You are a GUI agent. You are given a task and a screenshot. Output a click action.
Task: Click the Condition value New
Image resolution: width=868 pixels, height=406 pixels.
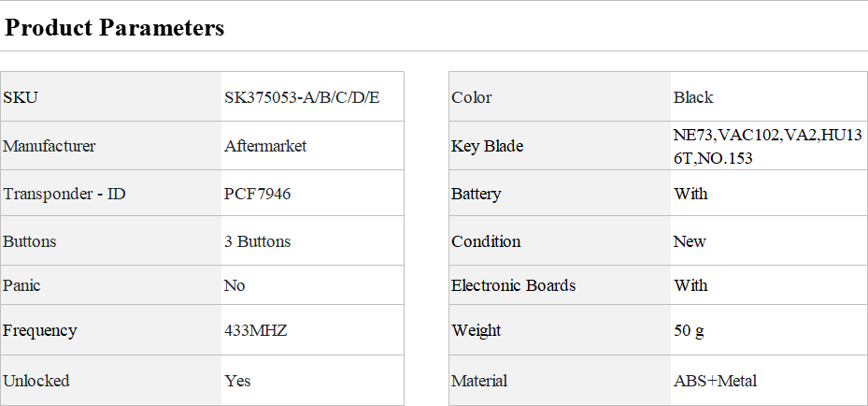[690, 241]
